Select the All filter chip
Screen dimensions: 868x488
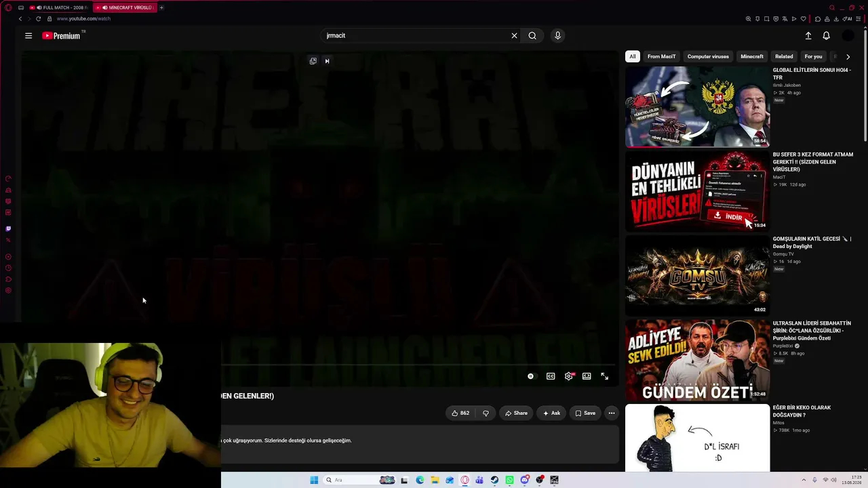point(633,57)
